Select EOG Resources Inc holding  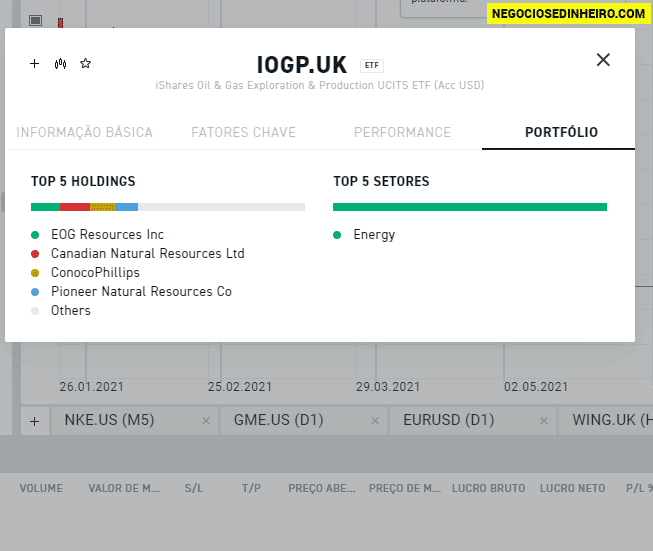[x=107, y=234]
